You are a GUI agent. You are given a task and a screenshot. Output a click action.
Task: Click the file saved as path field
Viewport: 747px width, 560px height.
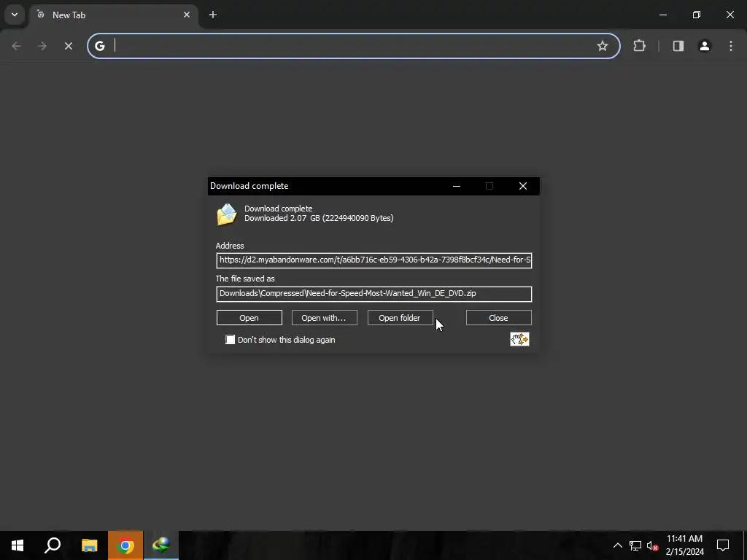click(374, 293)
